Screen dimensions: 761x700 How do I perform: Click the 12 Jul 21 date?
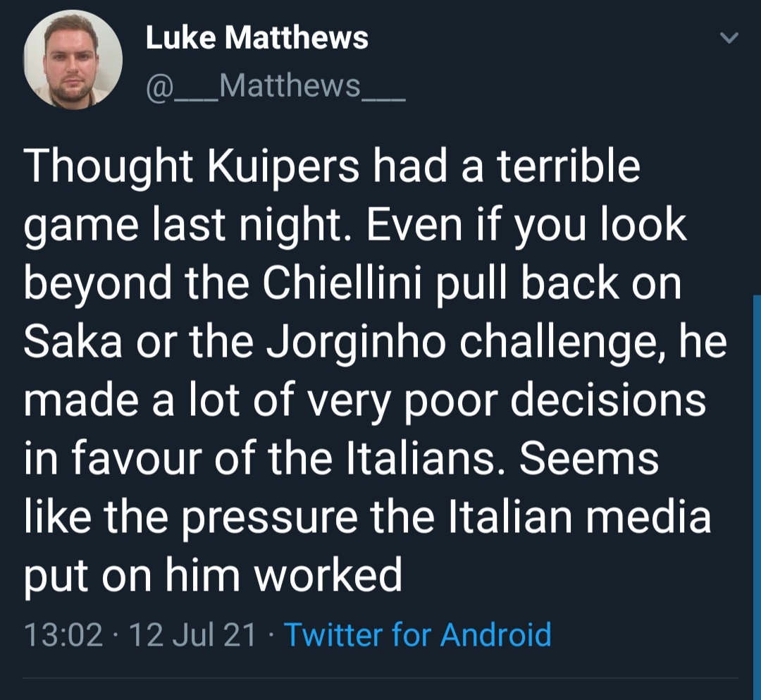click(192, 635)
